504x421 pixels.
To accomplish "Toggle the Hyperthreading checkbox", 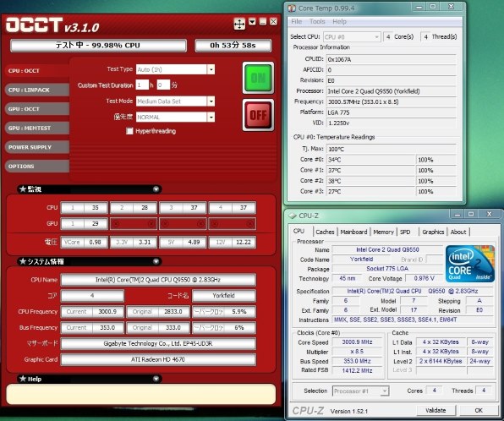I will coord(129,131).
